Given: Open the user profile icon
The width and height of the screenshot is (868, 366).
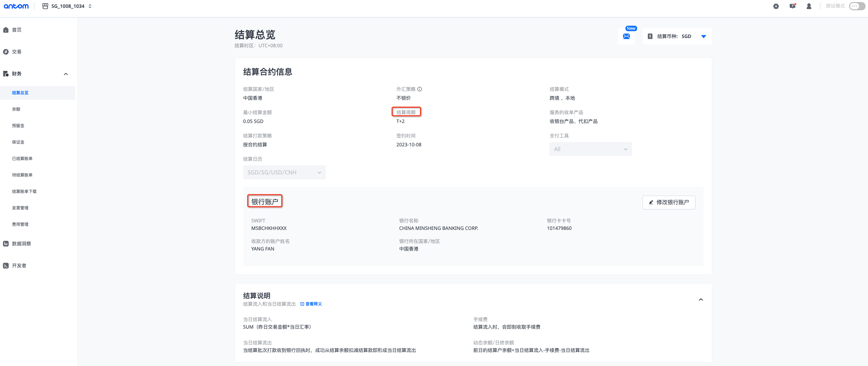Looking at the screenshot, I should point(809,6).
